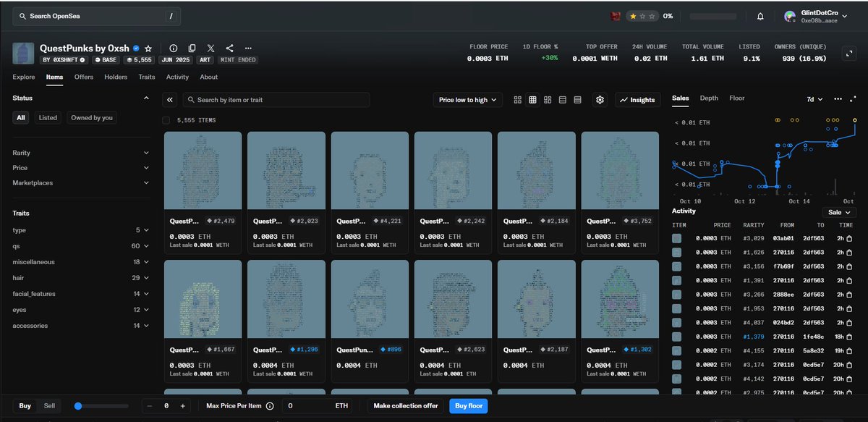Switch to list view icon
Viewport: 868px width, 422px height.
click(563, 100)
